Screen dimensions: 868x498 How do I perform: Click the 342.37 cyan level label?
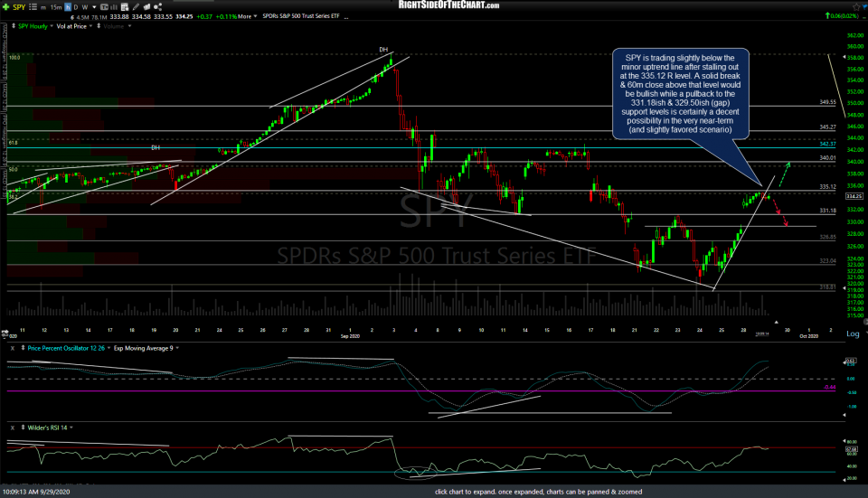[827, 145]
